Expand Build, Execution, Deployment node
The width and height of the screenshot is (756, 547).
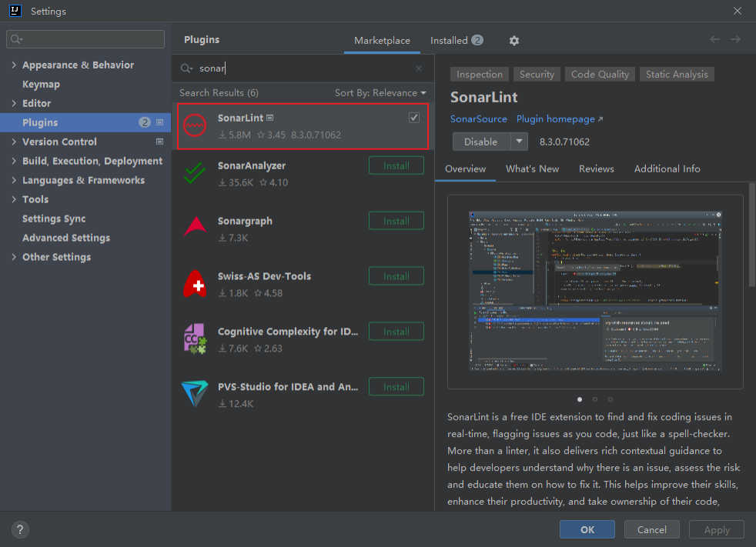(x=14, y=161)
